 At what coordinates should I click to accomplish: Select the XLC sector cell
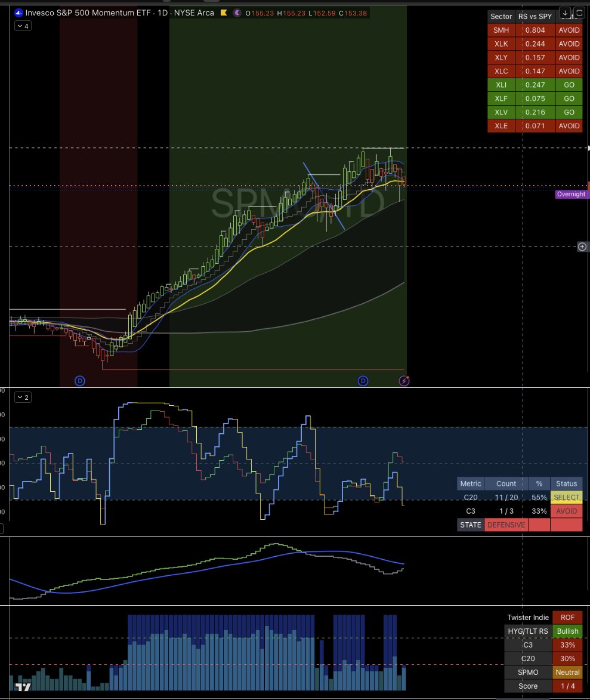click(x=501, y=71)
